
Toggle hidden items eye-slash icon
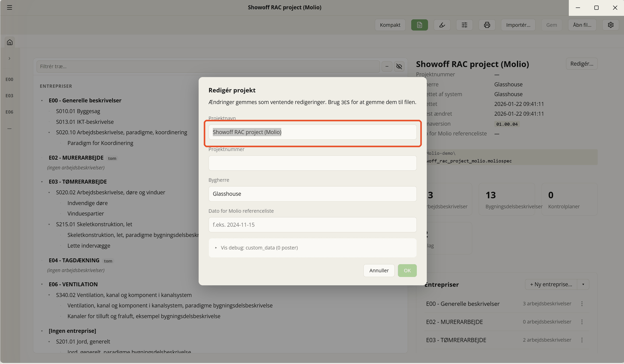click(x=399, y=66)
